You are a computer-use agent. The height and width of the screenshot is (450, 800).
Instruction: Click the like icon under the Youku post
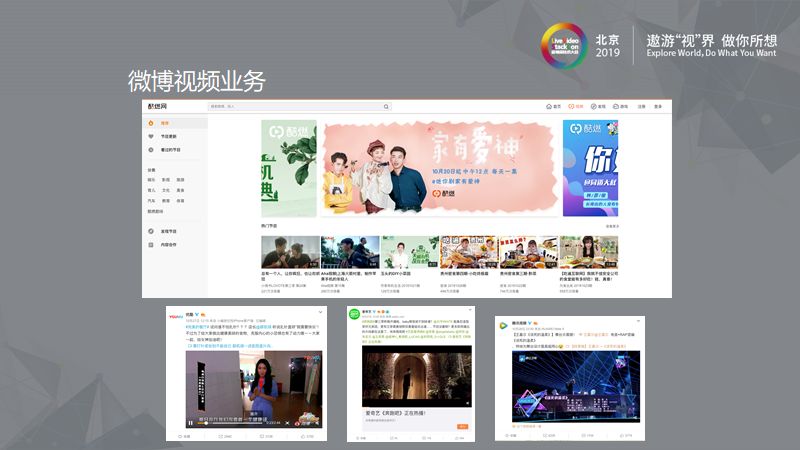303,437
